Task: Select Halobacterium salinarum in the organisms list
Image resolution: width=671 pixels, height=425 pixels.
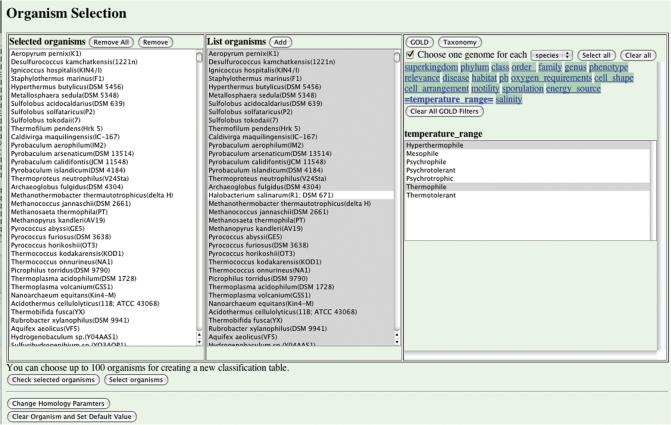Action: click(x=272, y=195)
